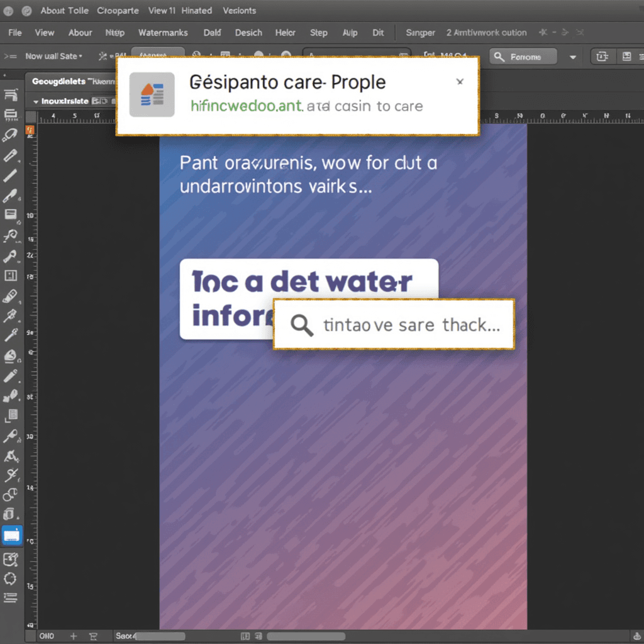Click the magnifier icon in the Forrome search field
Viewport: 644px width, 644px height.
click(x=499, y=57)
